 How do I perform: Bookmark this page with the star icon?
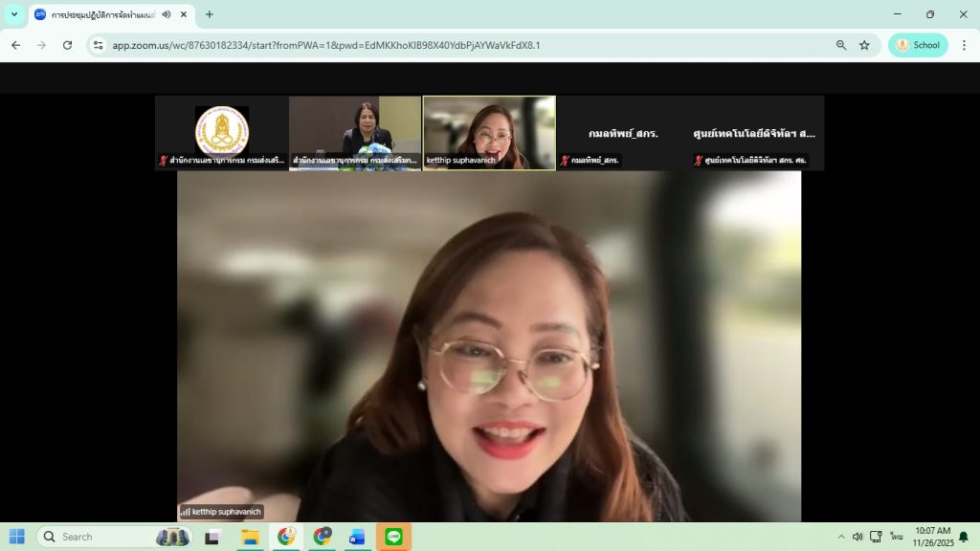864,45
